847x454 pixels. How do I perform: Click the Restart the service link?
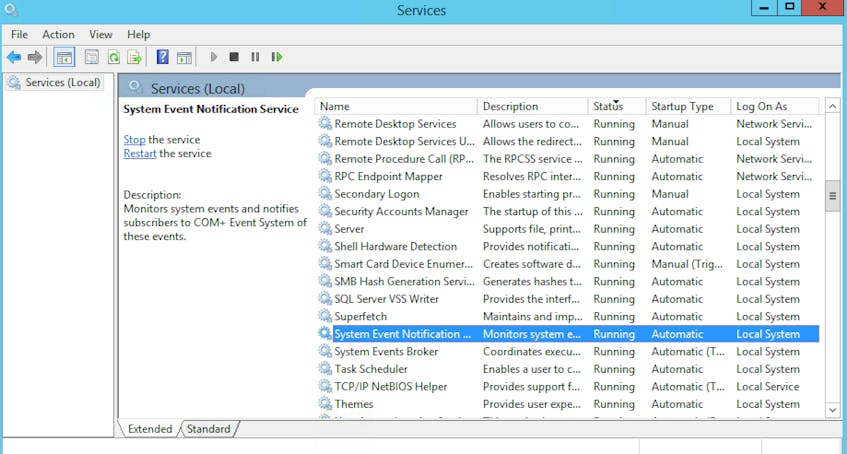pyautogui.click(x=140, y=153)
